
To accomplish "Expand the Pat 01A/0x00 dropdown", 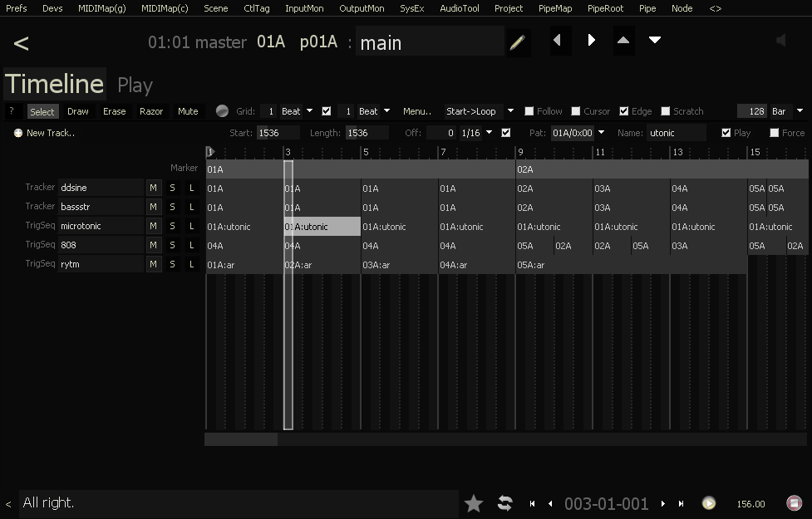I will [x=600, y=133].
